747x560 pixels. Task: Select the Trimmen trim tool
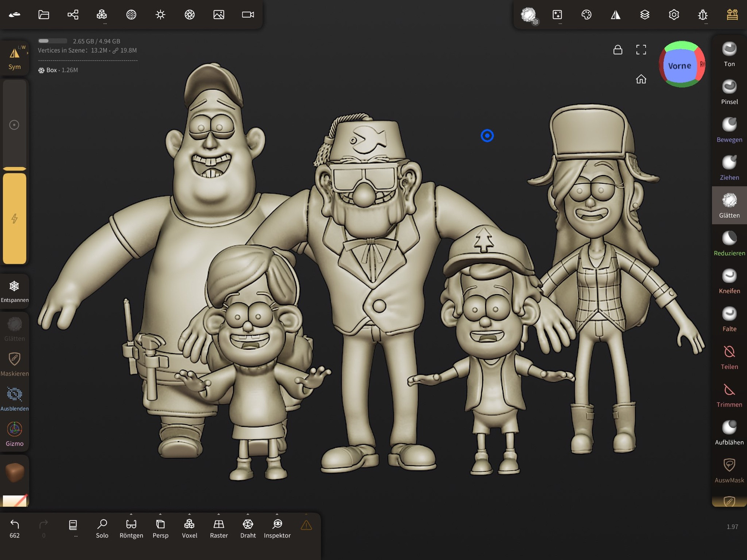coord(729,395)
